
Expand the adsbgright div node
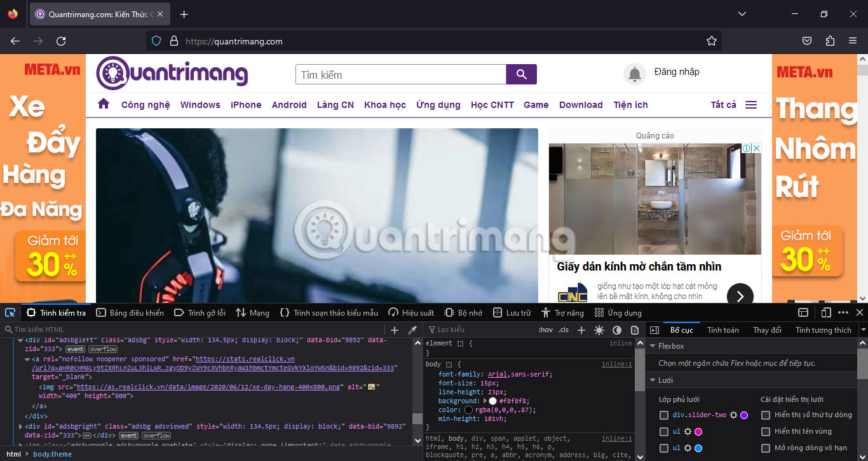tap(20, 426)
